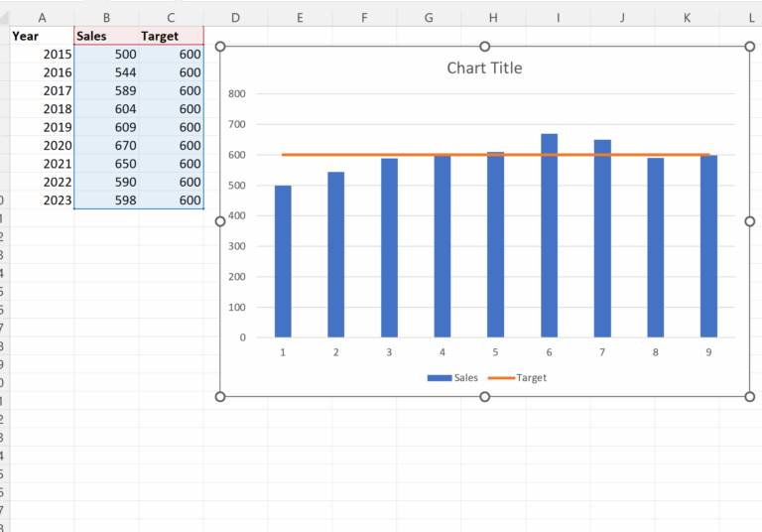Click the Sales bar above category 9
The height and width of the screenshot is (532, 762).
pos(708,246)
